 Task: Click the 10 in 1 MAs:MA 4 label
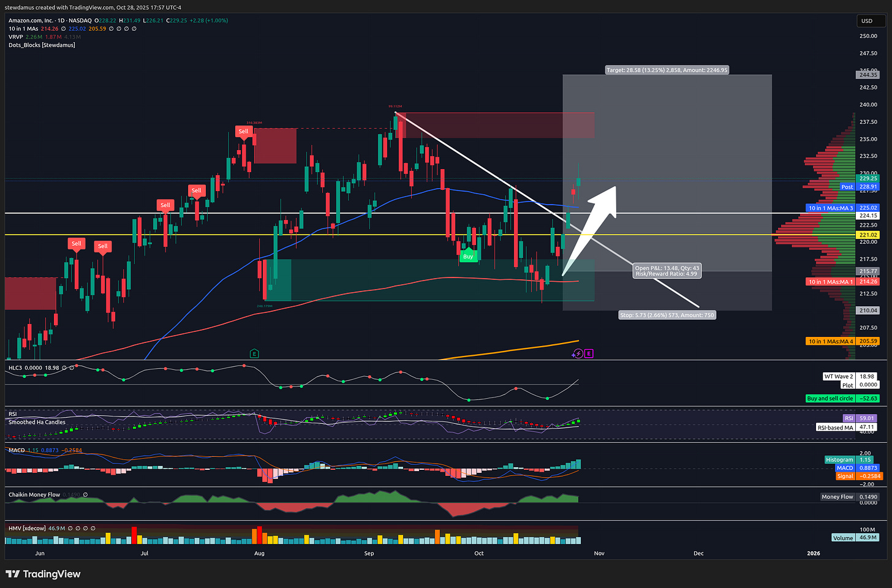coord(843,341)
